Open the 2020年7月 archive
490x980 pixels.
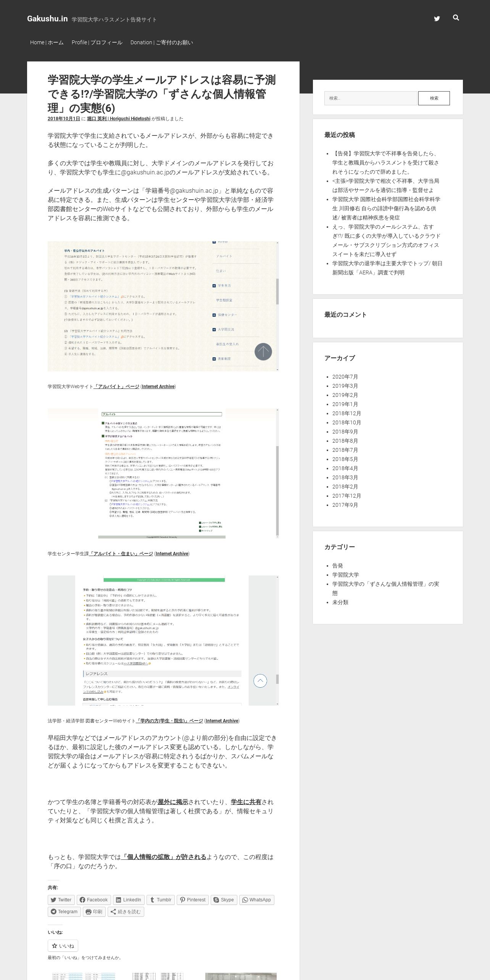pyautogui.click(x=345, y=377)
